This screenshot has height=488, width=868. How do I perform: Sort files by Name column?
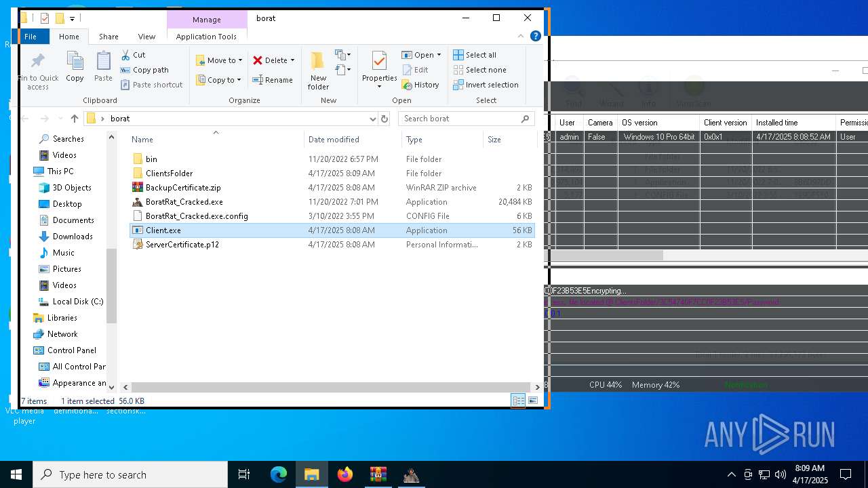[216, 140]
